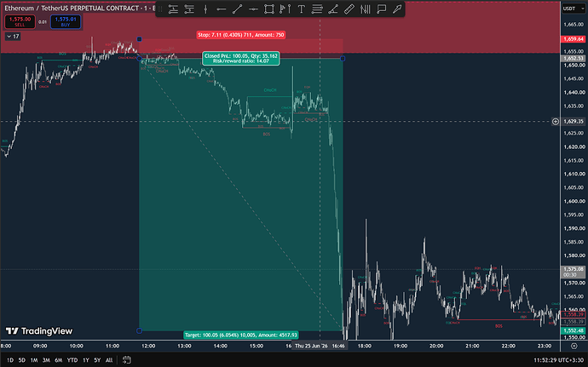Select the Text tool icon
The image size is (588, 367).
click(x=301, y=9)
